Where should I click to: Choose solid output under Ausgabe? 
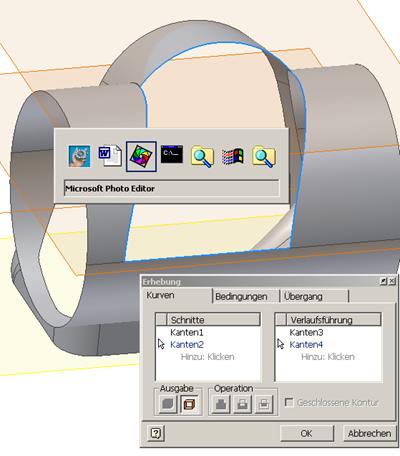168,404
